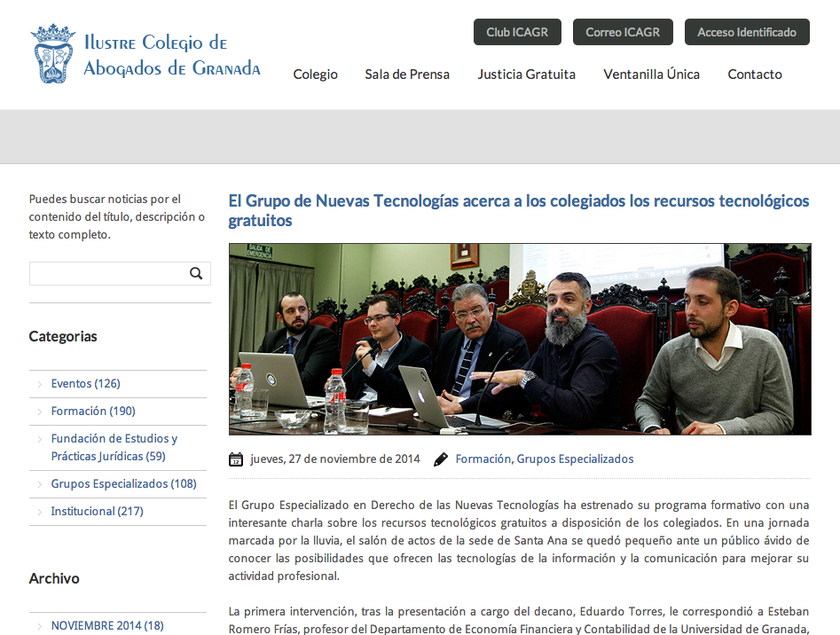
Task: Click the chevron beside Grupos Especializados (108)
Action: coord(40,484)
